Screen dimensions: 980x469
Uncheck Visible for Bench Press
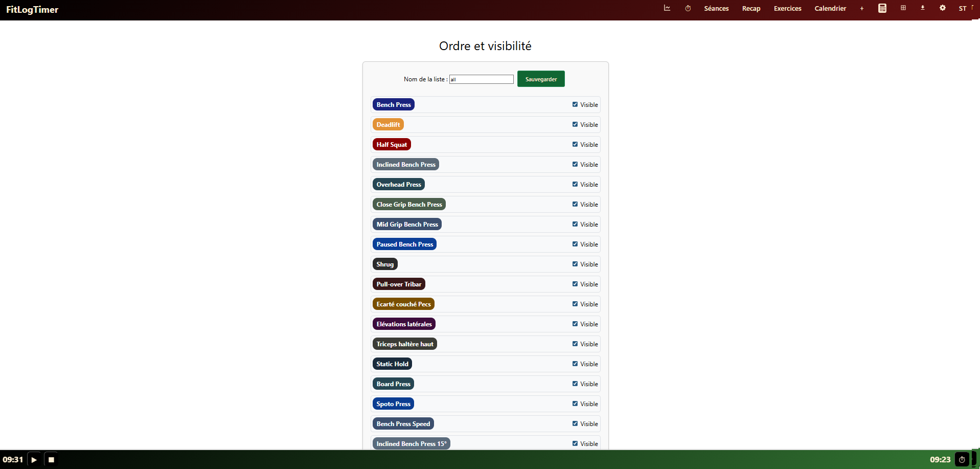click(x=575, y=104)
